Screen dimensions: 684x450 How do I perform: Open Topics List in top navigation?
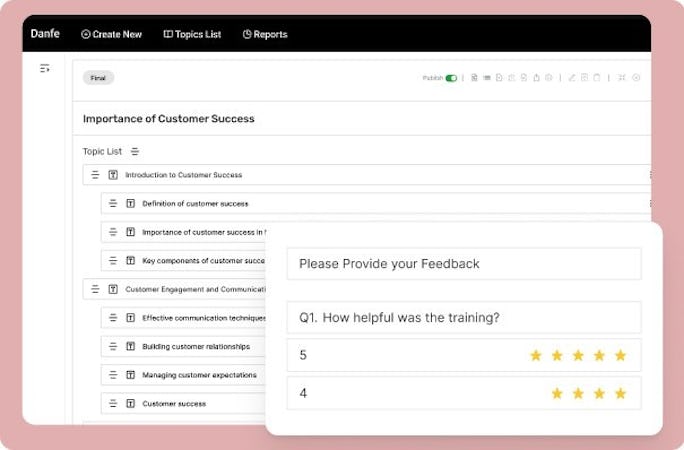click(x=192, y=34)
